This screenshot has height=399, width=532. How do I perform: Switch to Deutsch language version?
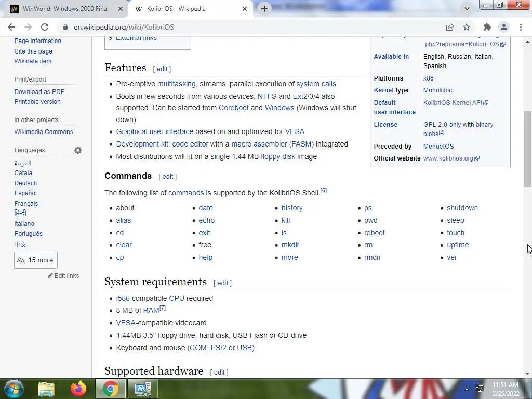(25, 183)
